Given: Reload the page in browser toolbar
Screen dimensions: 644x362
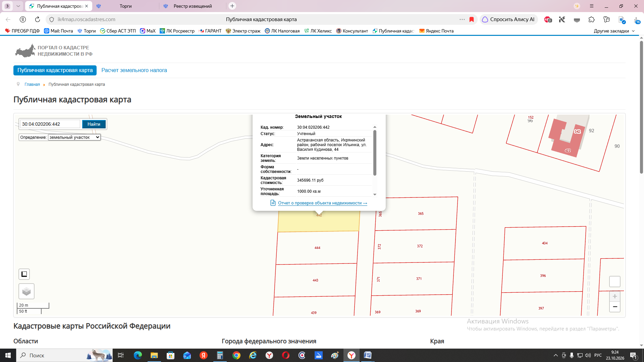Looking at the screenshot, I should [38, 19].
